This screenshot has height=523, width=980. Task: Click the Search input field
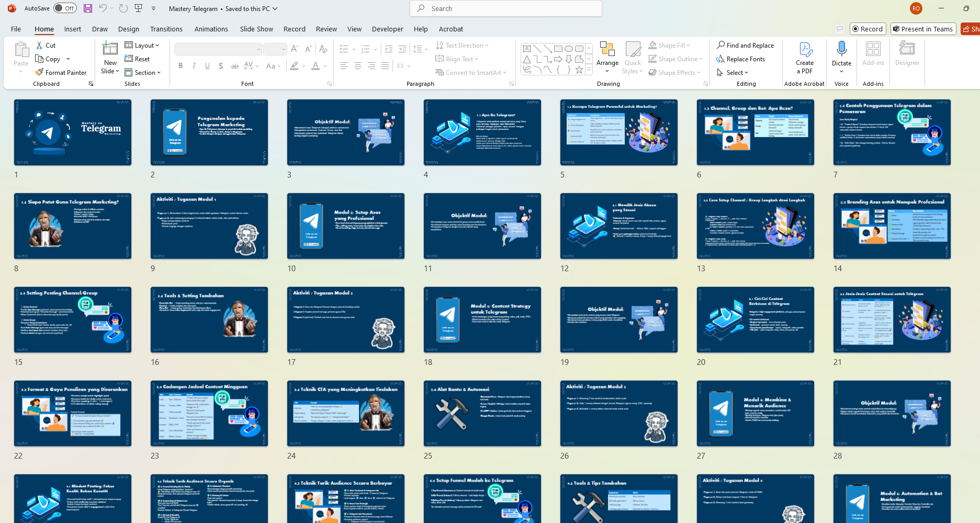pos(506,8)
